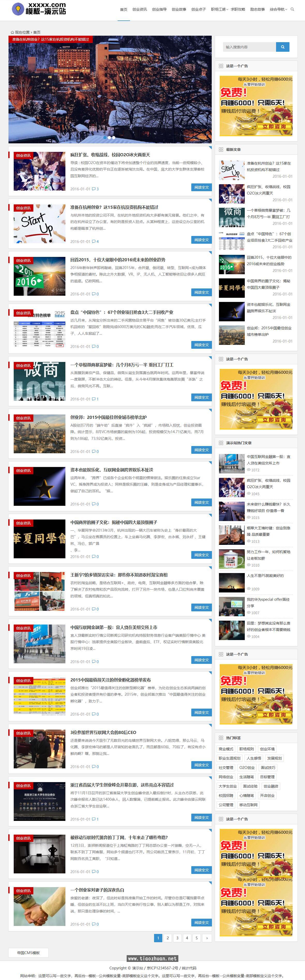Open the search magnifier in the navigation bar
The width and height of the screenshot is (305, 980).
tap(292, 9)
